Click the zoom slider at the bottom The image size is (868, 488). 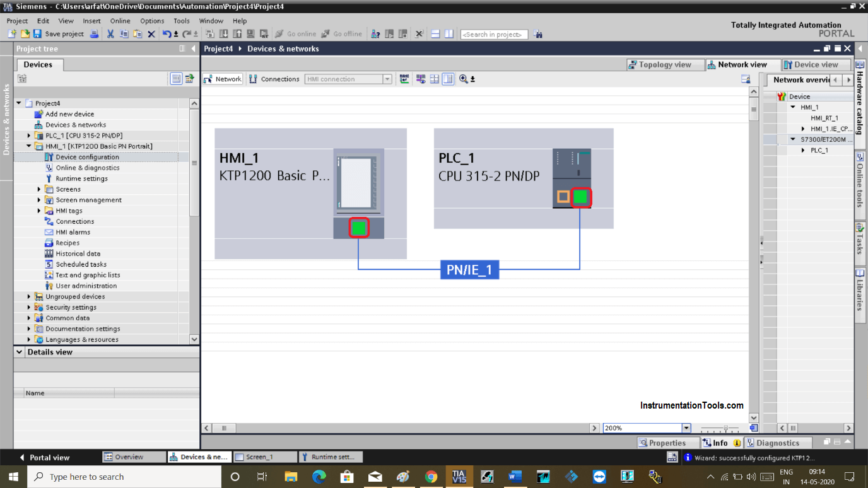726,428
